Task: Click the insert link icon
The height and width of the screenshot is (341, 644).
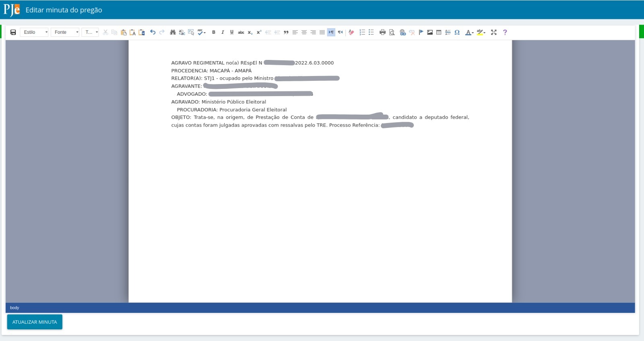Action: [402, 32]
